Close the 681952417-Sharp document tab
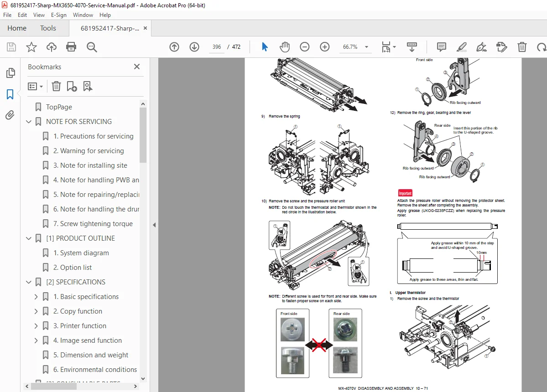The image size is (547, 392). coord(145,28)
